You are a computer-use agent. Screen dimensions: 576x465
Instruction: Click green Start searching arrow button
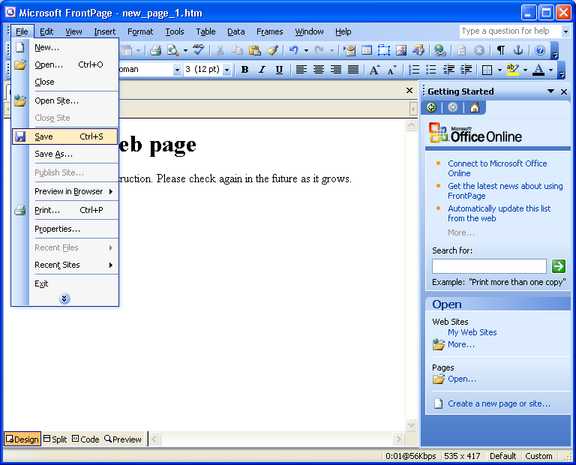[x=559, y=266]
